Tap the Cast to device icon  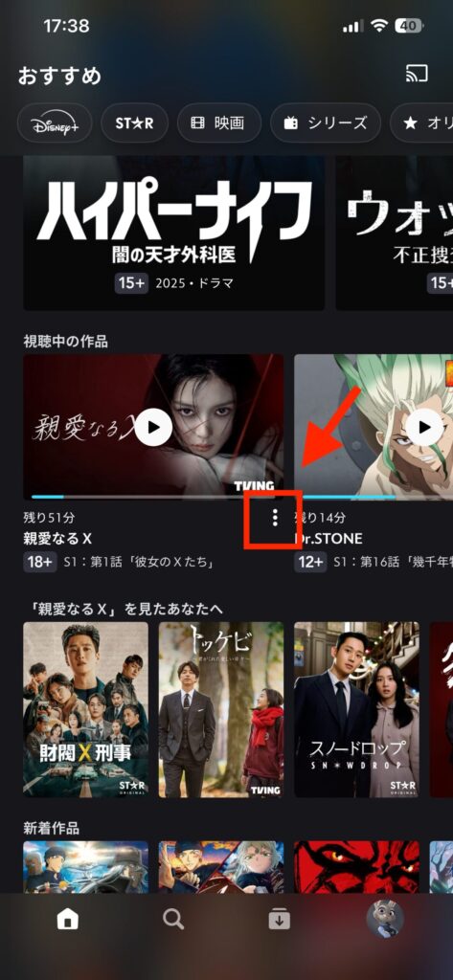point(416,75)
